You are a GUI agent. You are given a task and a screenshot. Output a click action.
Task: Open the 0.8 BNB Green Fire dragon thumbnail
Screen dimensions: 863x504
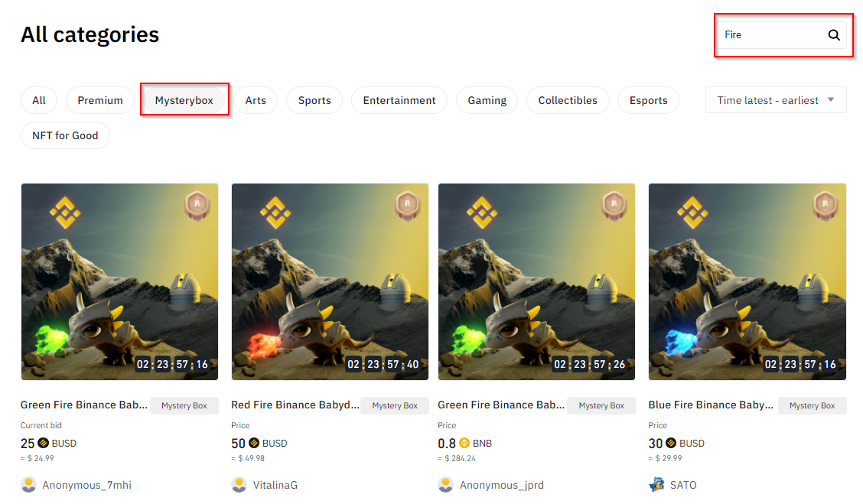point(536,281)
